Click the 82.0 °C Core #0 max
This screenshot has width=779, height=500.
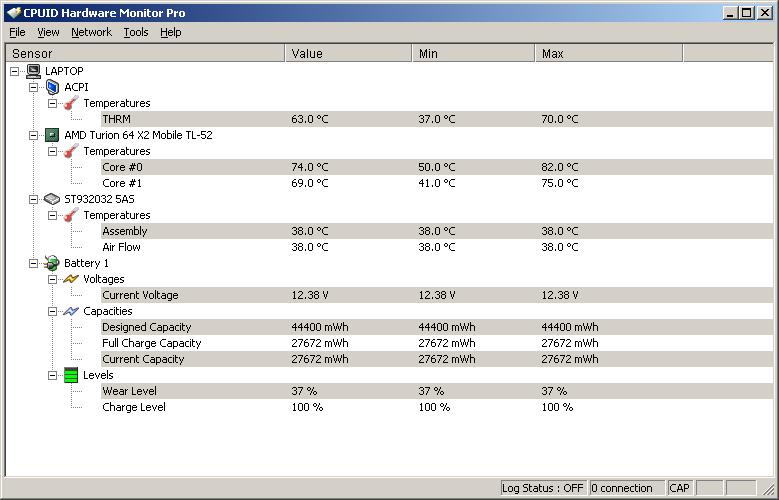coord(560,167)
